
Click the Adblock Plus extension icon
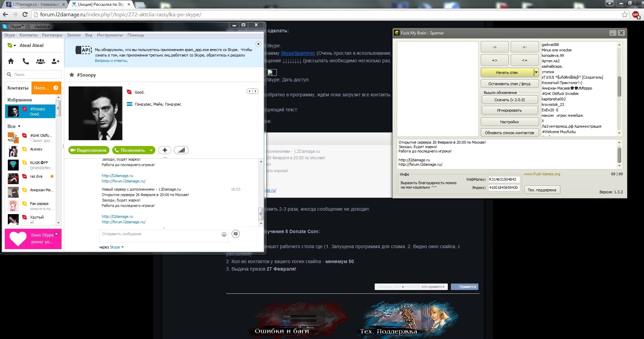[636, 15]
